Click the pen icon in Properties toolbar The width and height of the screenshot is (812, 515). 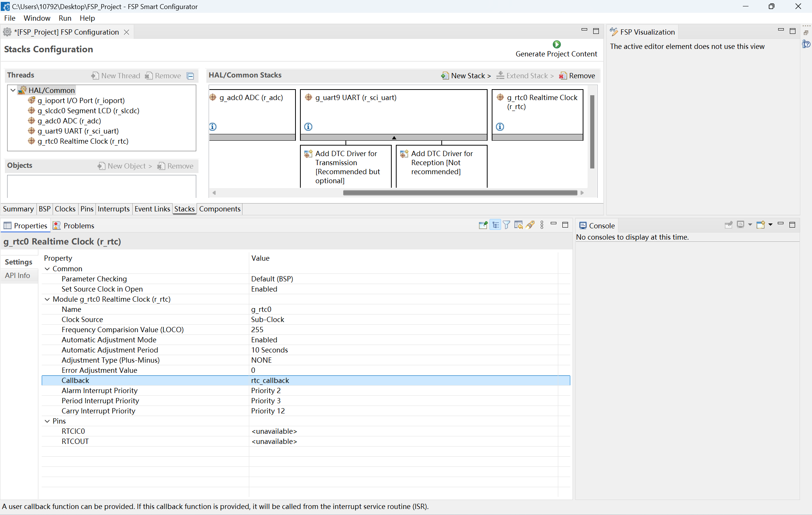[530, 225]
